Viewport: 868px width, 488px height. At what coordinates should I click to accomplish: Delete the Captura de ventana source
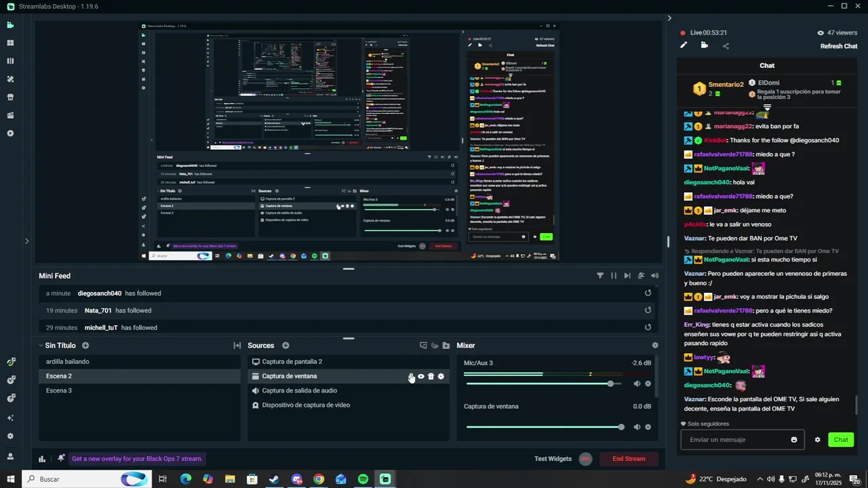click(x=431, y=376)
